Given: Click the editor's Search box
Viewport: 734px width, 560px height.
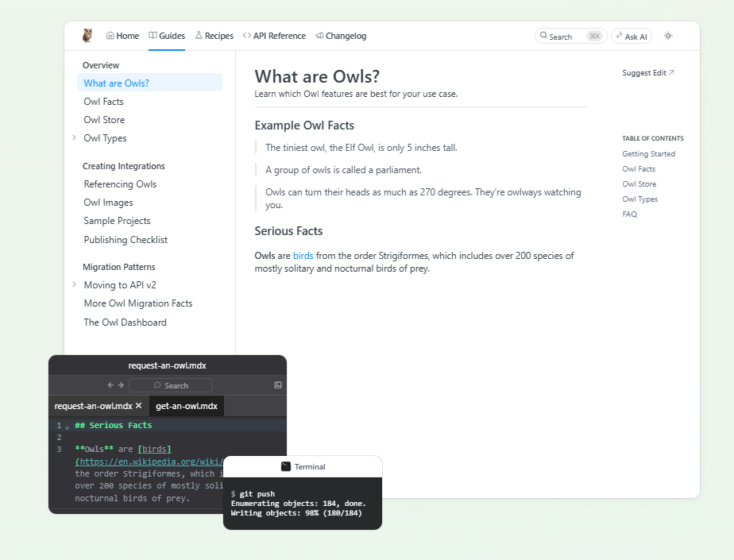Looking at the screenshot, I should click(x=171, y=385).
